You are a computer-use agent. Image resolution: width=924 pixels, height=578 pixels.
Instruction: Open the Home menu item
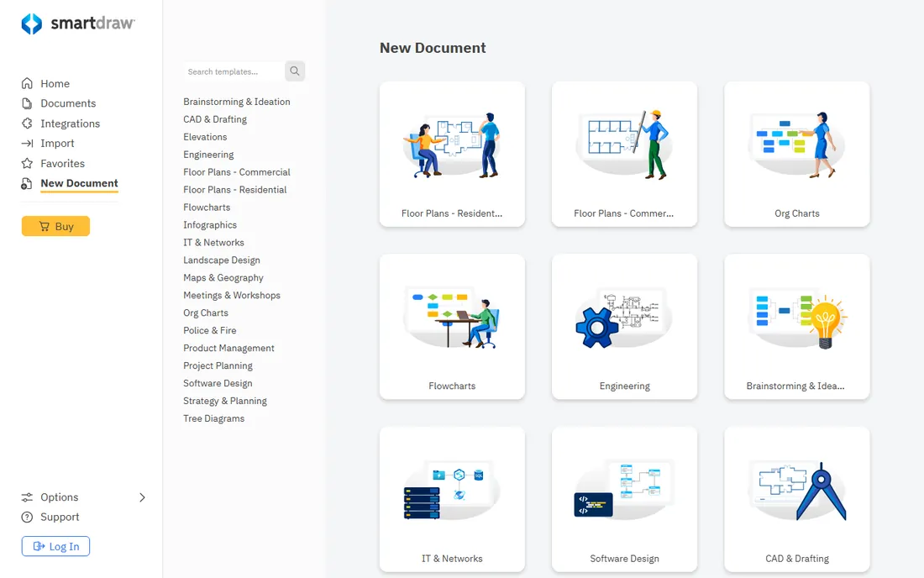[55, 84]
